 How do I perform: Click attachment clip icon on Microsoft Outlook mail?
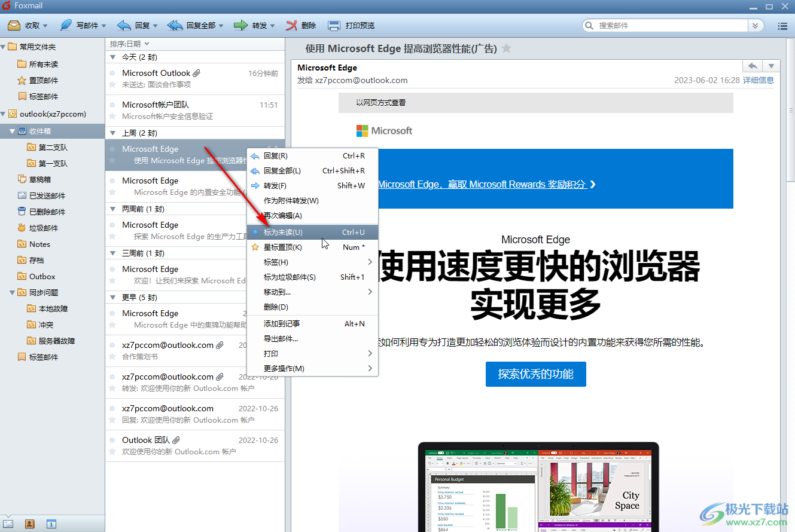197,73
